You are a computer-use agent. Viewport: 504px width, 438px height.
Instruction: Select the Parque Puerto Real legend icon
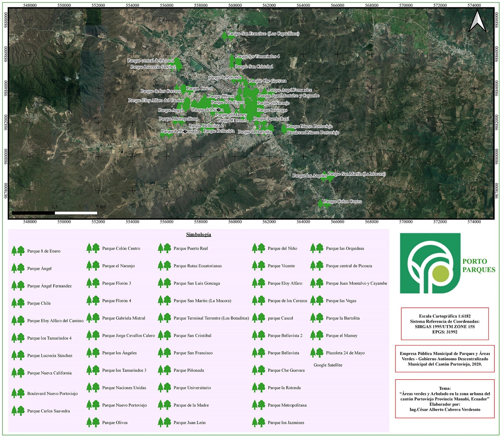click(165, 248)
